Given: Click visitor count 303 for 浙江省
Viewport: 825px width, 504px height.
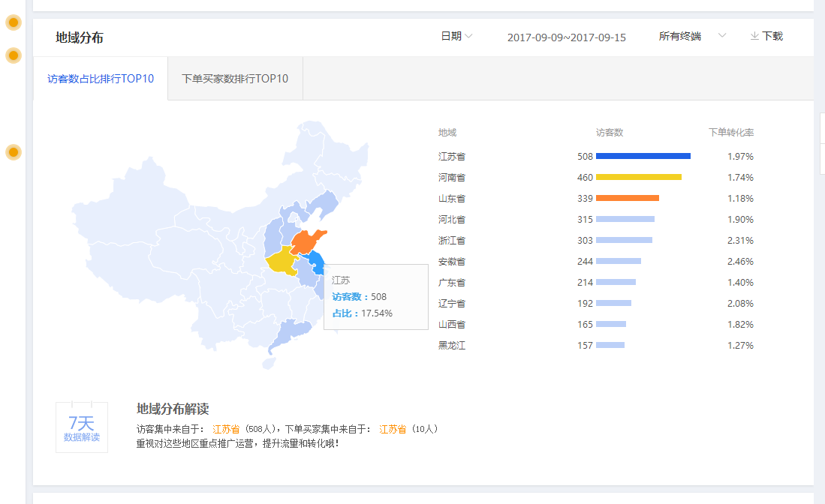Looking at the screenshot, I should (x=585, y=241).
